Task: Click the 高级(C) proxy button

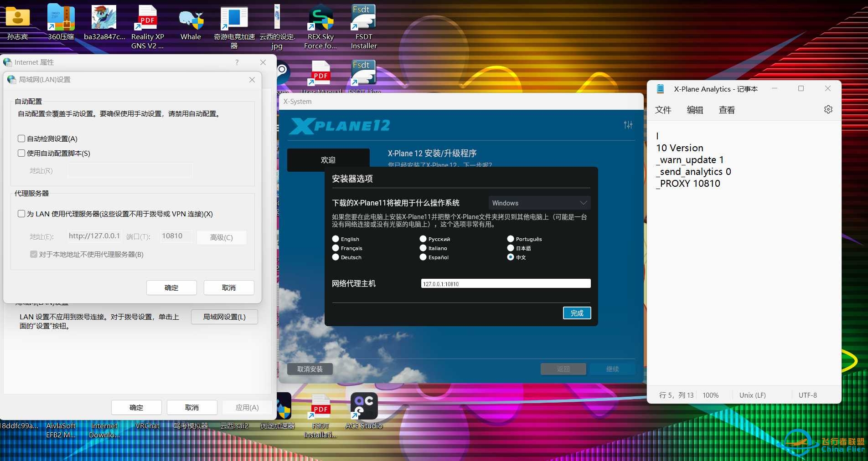Action: [x=222, y=237]
